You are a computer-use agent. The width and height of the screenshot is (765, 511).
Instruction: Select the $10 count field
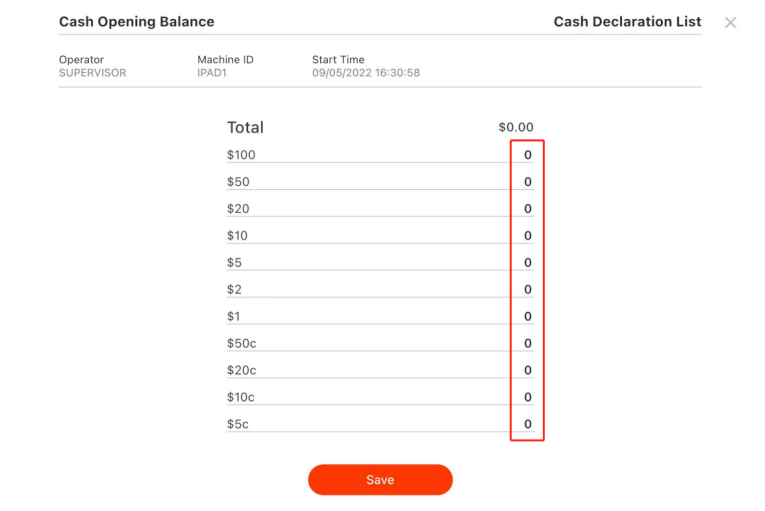[x=527, y=236]
